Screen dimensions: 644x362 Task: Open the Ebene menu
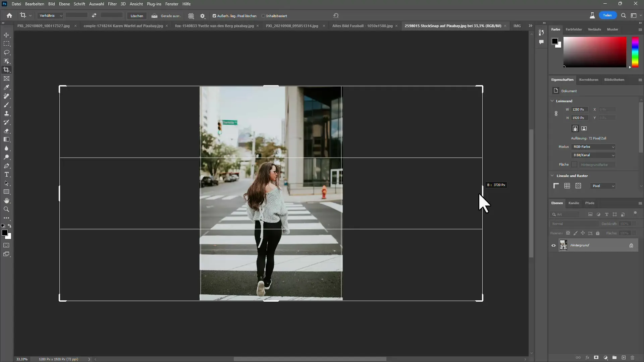(x=64, y=4)
